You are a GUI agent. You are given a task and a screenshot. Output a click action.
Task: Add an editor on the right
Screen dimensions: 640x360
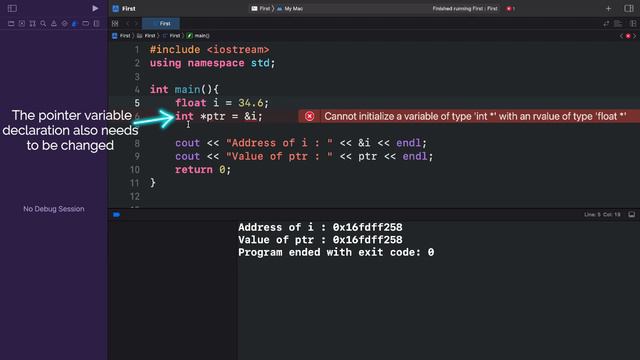coord(632,24)
